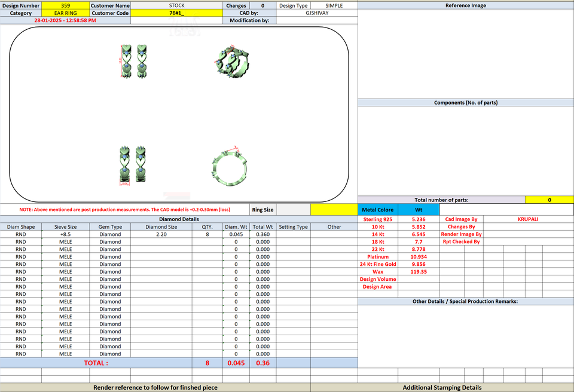This screenshot has height=392, width=574.
Task: Select Other Details / Special Production Remarks header
Action: [466, 301]
